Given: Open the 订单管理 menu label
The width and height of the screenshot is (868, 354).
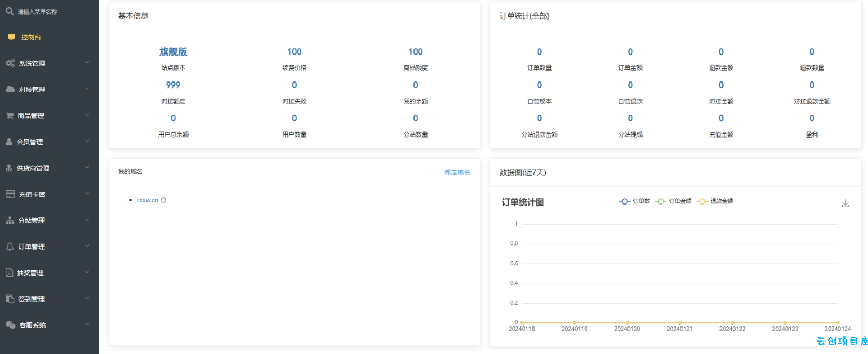Looking at the screenshot, I should [32, 247].
